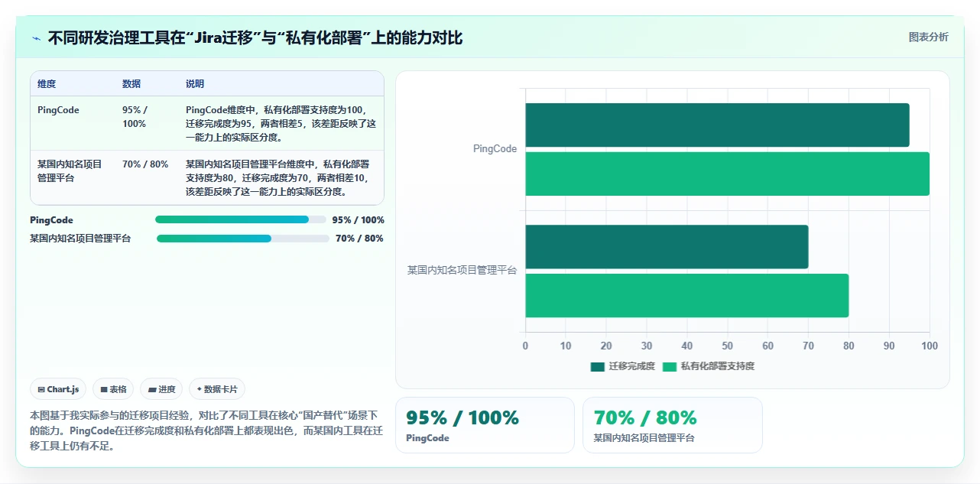Click the 某国内知名项目管理平台 bar at 70
The image size is (980, 484).
[667, 246]
